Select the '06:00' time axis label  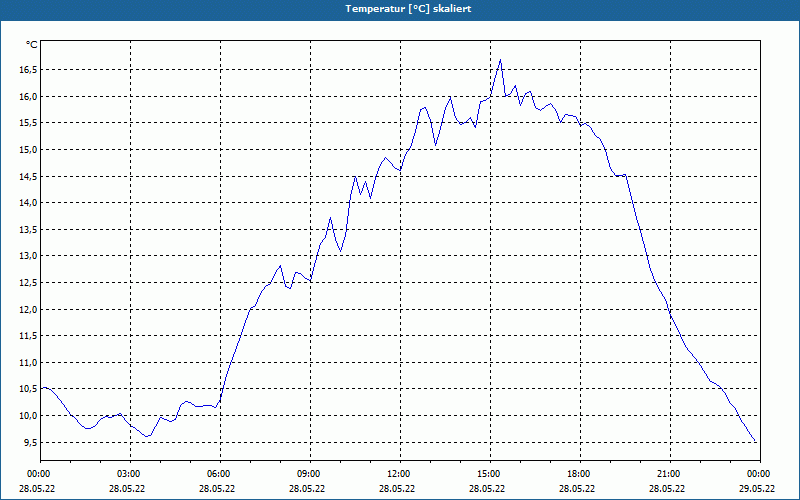pos(220,474)
